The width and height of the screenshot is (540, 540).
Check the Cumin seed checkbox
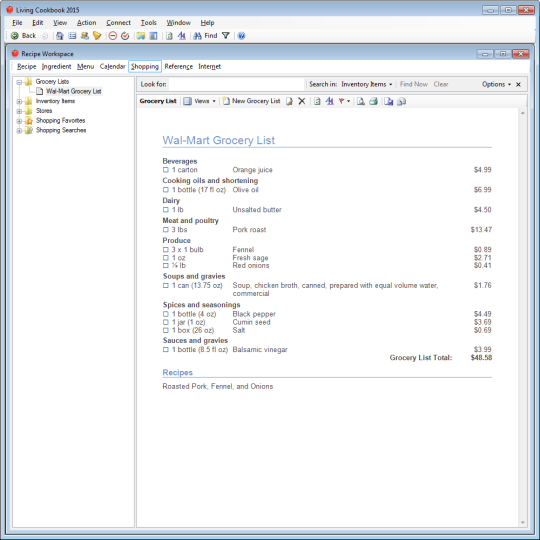point(166,322)
